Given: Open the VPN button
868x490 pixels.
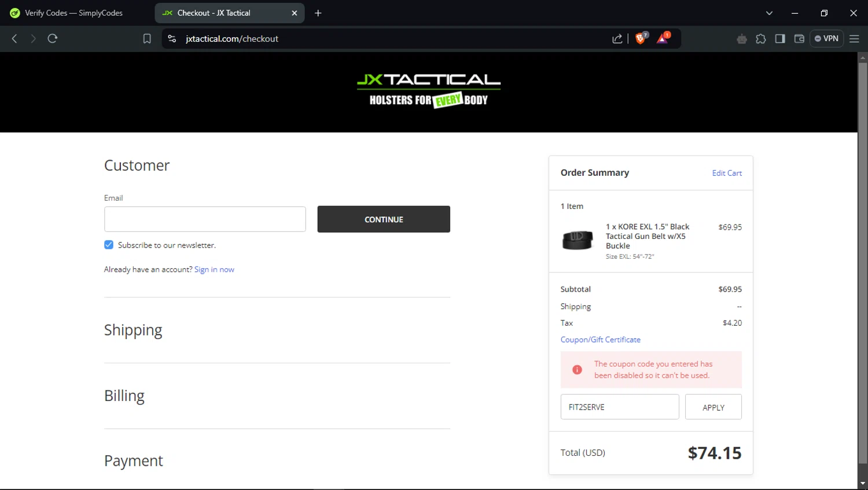Looking at the screenshot, I should click(826, 39).
